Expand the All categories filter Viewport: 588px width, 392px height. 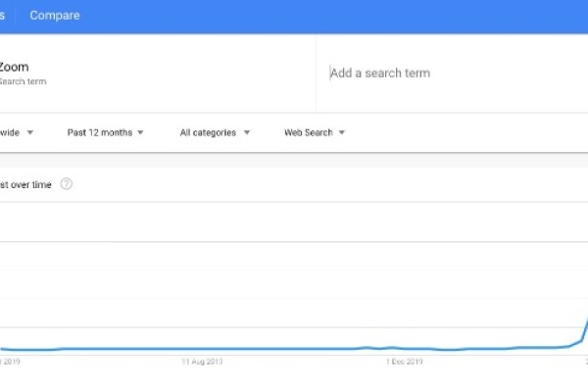click(x=209, y=132)
